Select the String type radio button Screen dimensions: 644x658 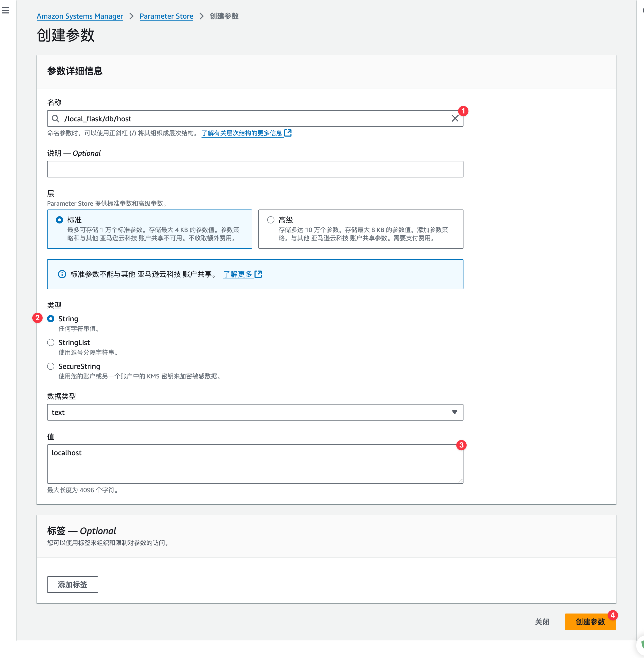pos(51,319)
